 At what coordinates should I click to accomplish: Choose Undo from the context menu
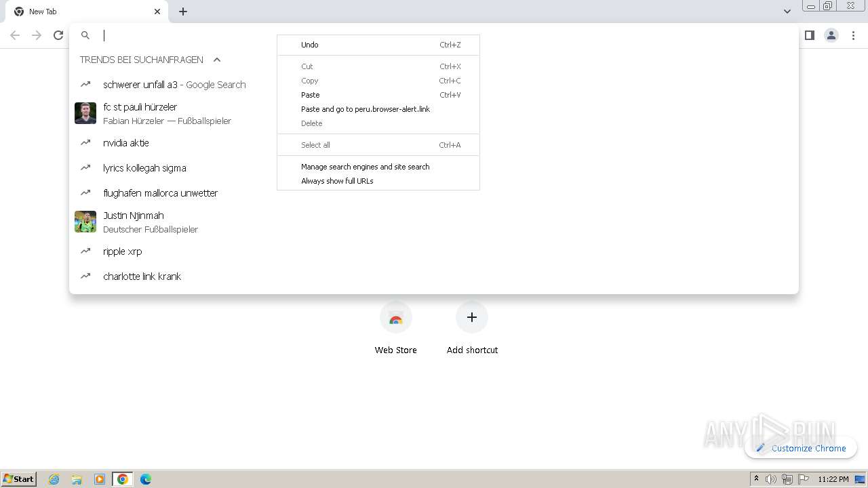[x=378, y=45]
